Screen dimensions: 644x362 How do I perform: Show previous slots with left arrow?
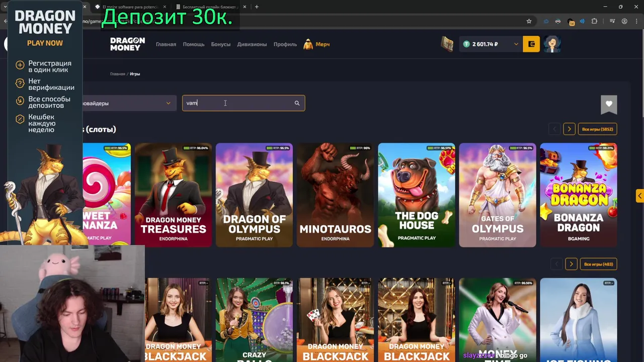point(554,129)
